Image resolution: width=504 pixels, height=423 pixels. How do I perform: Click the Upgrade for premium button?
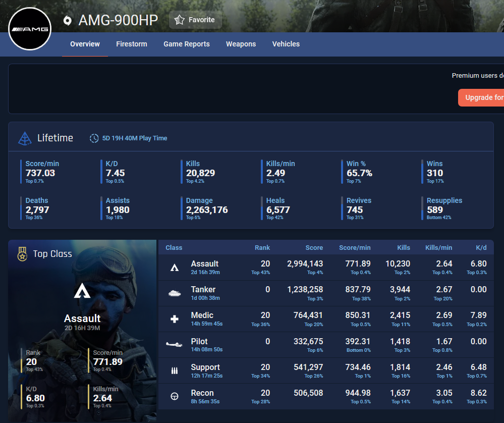click(481, 97)
